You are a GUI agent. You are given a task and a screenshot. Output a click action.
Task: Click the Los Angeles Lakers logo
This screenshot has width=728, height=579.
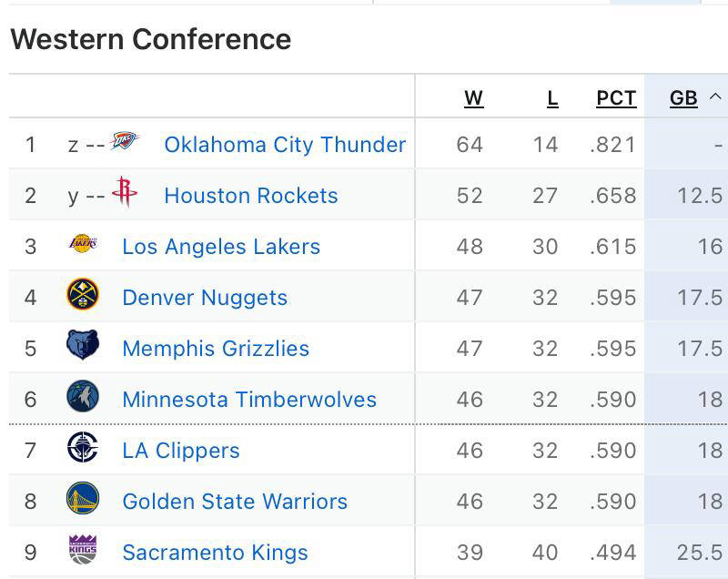pos(85,246)
